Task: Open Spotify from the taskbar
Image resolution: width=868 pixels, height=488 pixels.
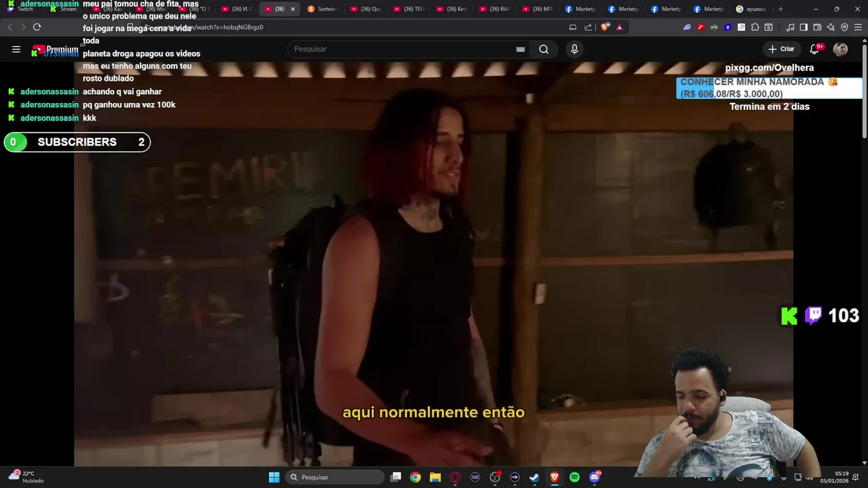Action: (x=574, y=477)
